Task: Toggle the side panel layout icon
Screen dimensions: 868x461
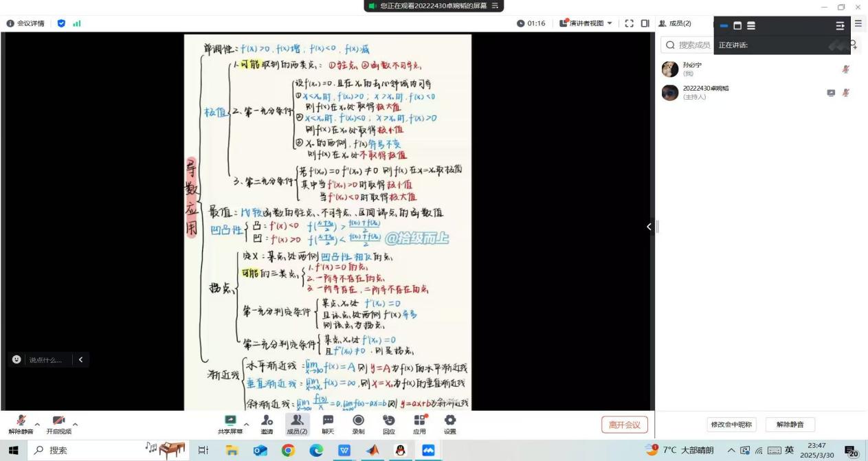Action: coord(645,23)
